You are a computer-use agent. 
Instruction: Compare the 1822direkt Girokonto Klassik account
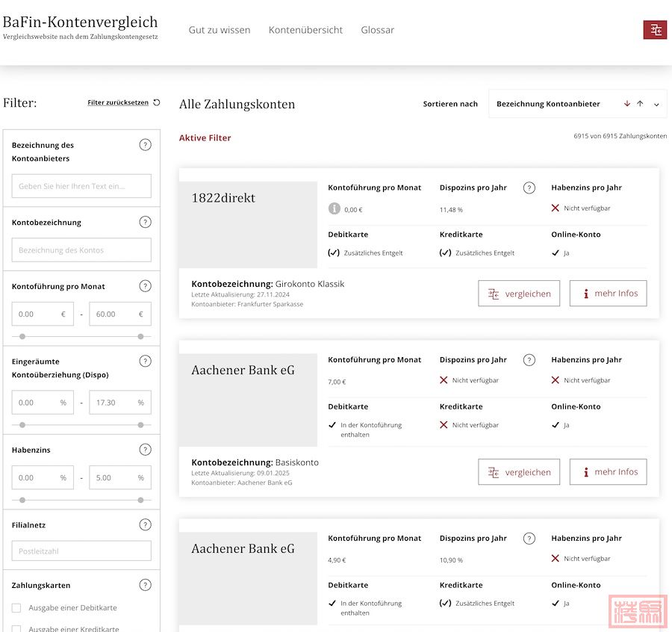coord(519,294)
